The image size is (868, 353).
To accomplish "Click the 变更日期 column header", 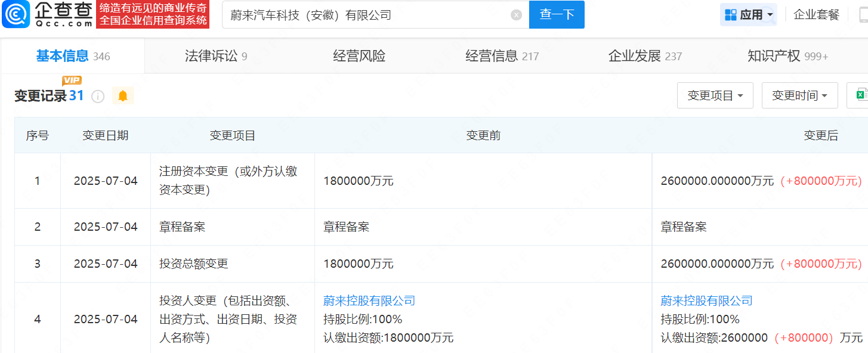I will tap(105, 135).
